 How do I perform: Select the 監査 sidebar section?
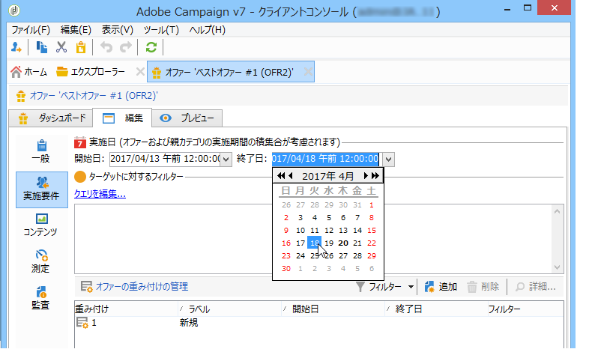tap(41, 298)
